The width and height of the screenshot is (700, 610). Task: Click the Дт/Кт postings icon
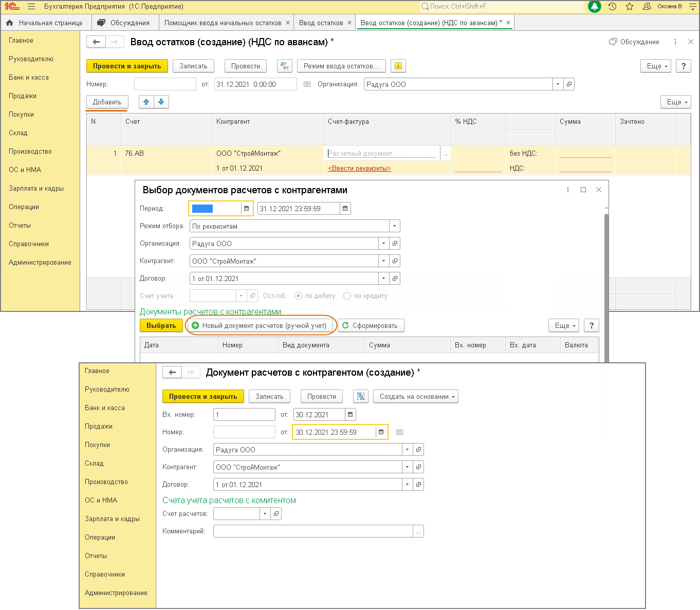[284, 66]
